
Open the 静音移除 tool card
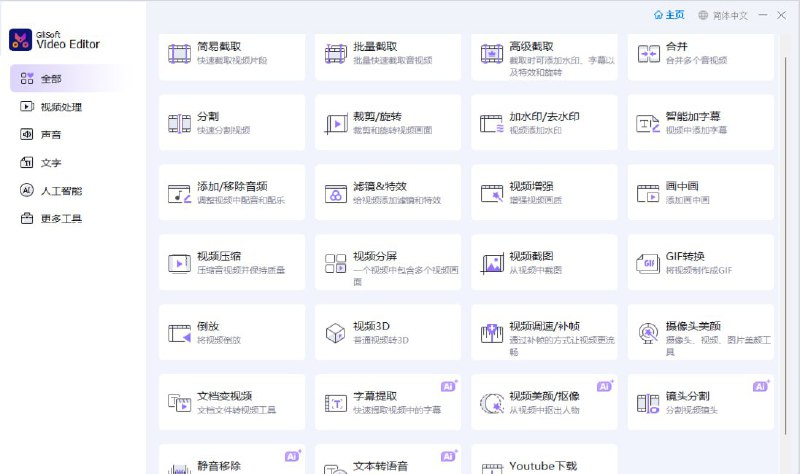point(232,459)
